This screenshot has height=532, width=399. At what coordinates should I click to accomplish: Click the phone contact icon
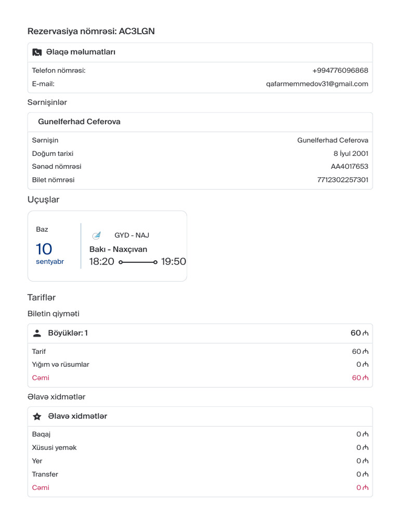click(37, 52)
